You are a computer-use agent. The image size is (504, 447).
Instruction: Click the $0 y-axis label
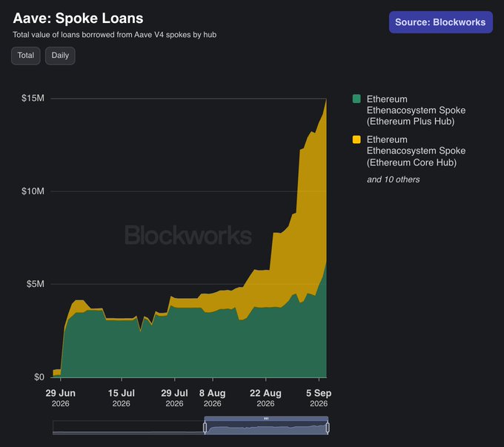39,377
